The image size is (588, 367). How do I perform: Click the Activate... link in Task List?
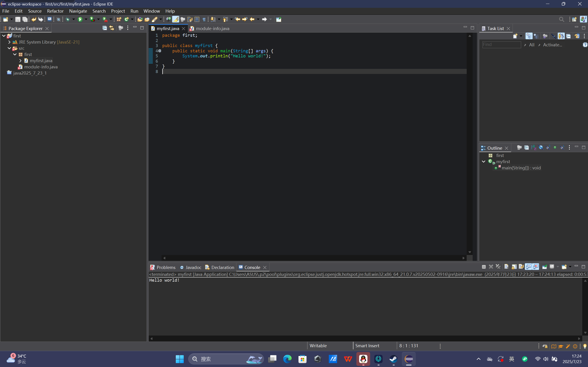pos(552,45)
